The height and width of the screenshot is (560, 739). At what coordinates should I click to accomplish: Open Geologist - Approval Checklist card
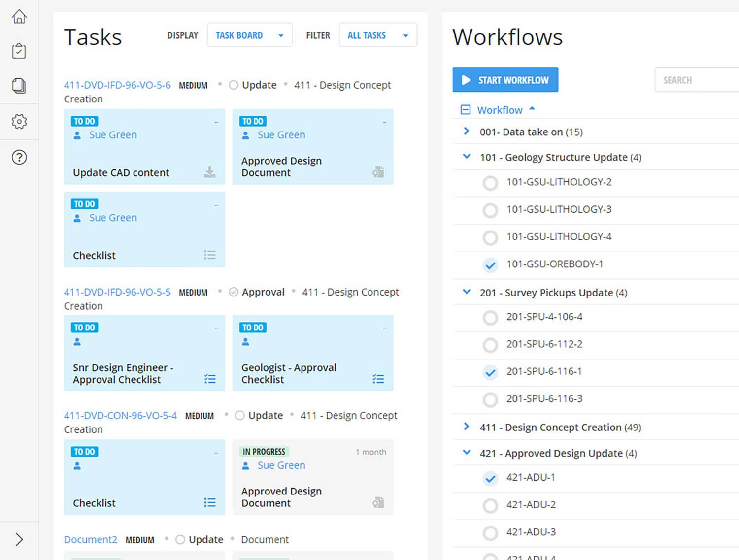click(313, 353)
